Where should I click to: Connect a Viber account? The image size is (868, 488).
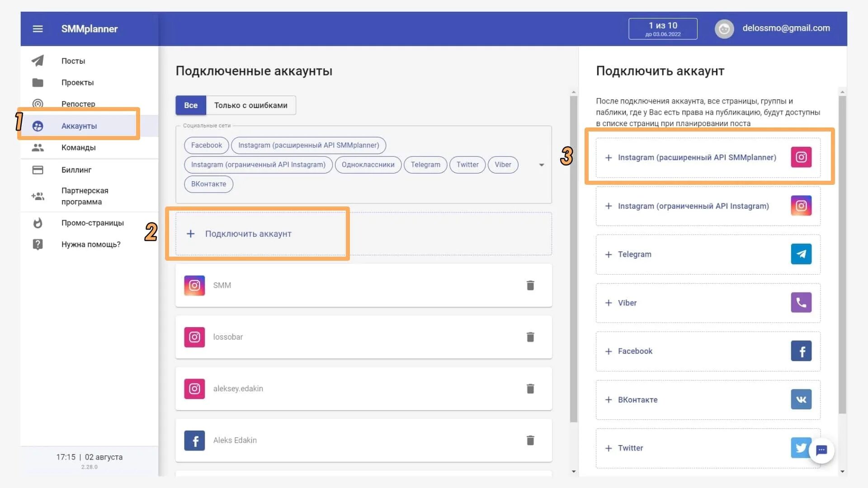click(708, 303)
